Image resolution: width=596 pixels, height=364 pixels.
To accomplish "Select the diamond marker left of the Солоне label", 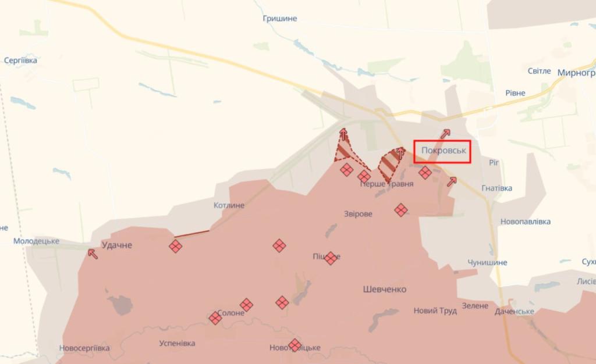I will coord(215,317).
